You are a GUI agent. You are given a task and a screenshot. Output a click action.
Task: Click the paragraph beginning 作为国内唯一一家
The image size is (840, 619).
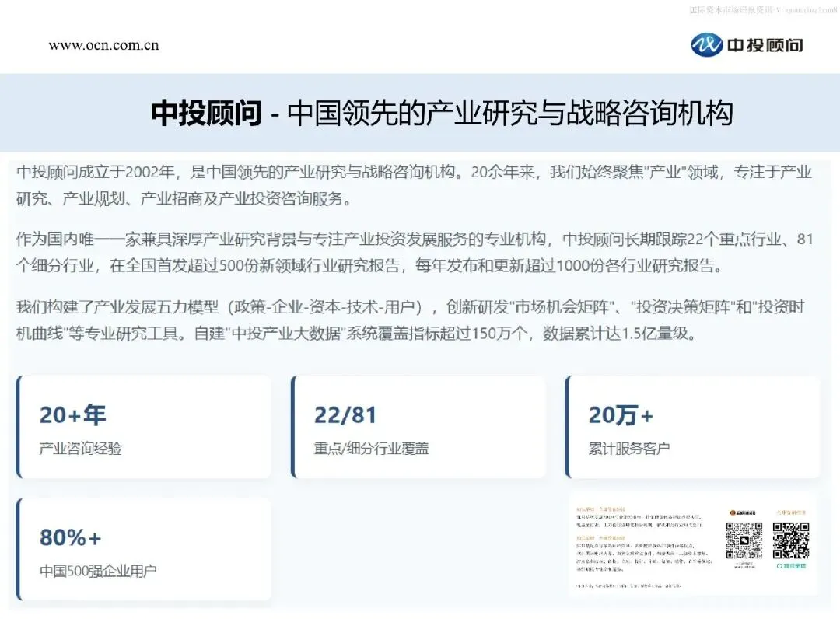[x=414, y=252]
